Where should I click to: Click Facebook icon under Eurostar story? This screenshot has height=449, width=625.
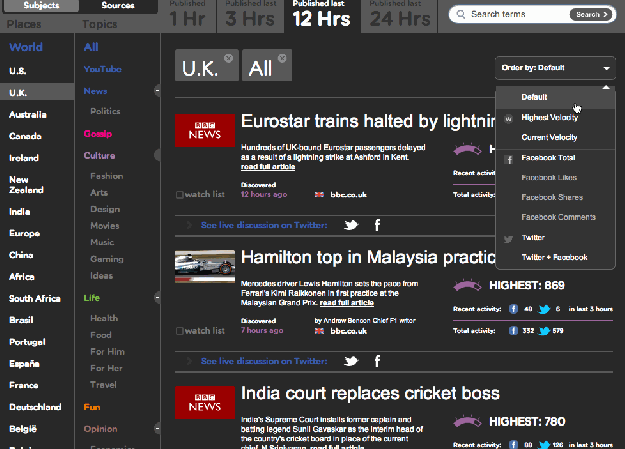[377, 226]
